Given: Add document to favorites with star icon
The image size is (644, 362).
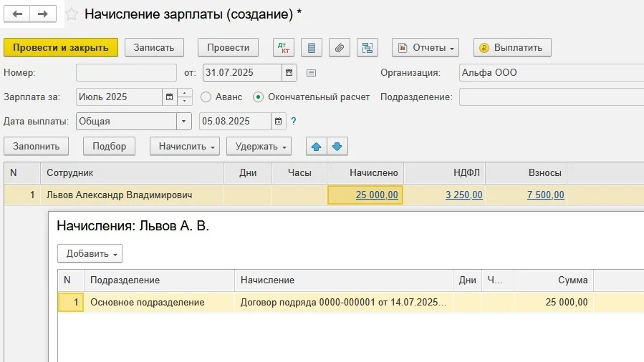Looking at the screenshot, I should coord(72,14).
